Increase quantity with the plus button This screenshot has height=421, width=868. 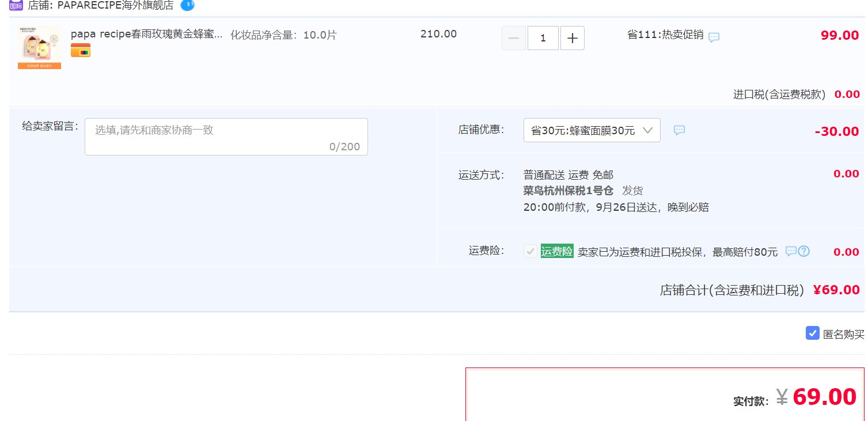pyautogui.click(x=573, y=39)
